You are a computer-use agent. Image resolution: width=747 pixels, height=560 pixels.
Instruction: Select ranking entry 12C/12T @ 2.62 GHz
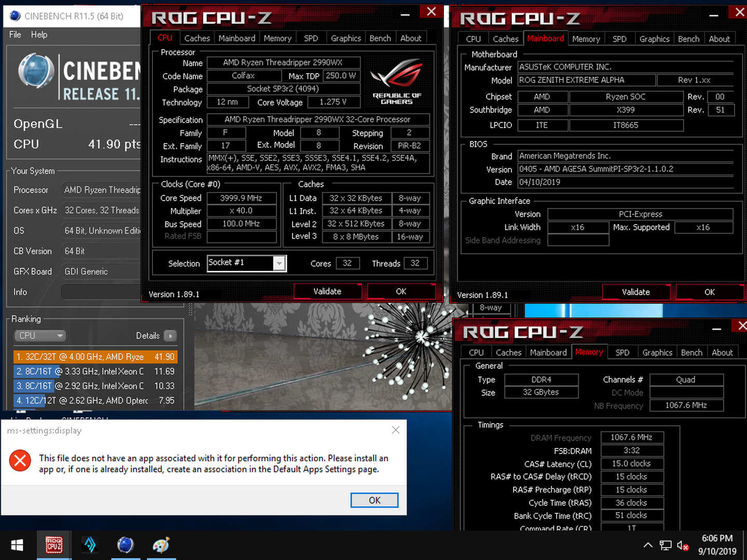pos(95,400)
